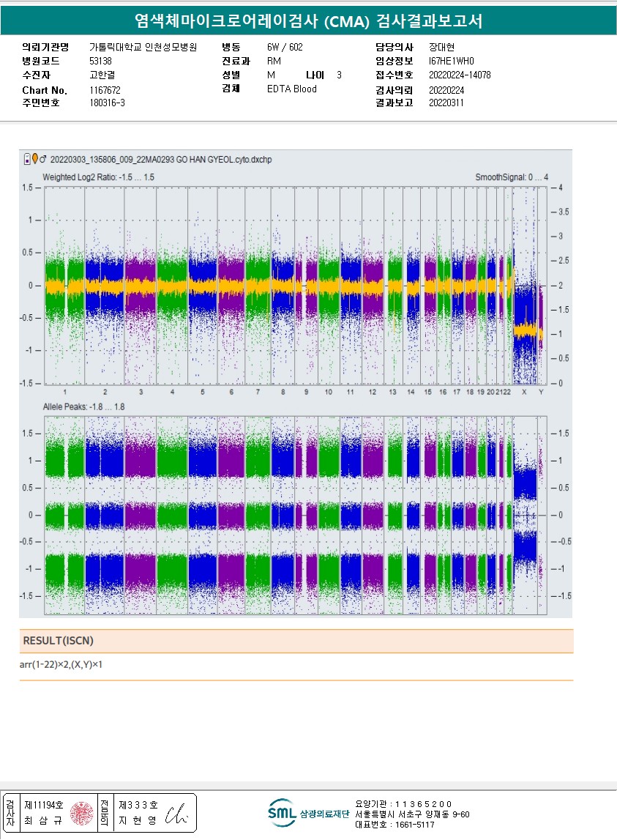Click the orange marker icon in chart header

click(34, 159)
